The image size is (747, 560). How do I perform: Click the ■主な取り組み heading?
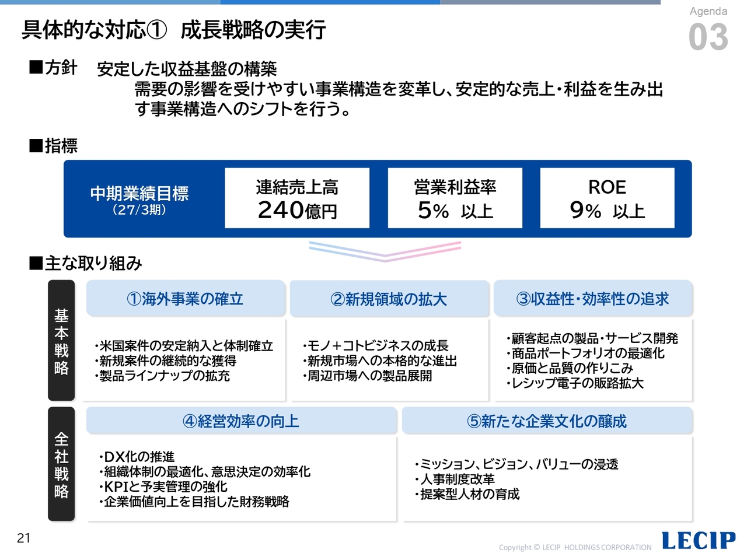(86, 263)
